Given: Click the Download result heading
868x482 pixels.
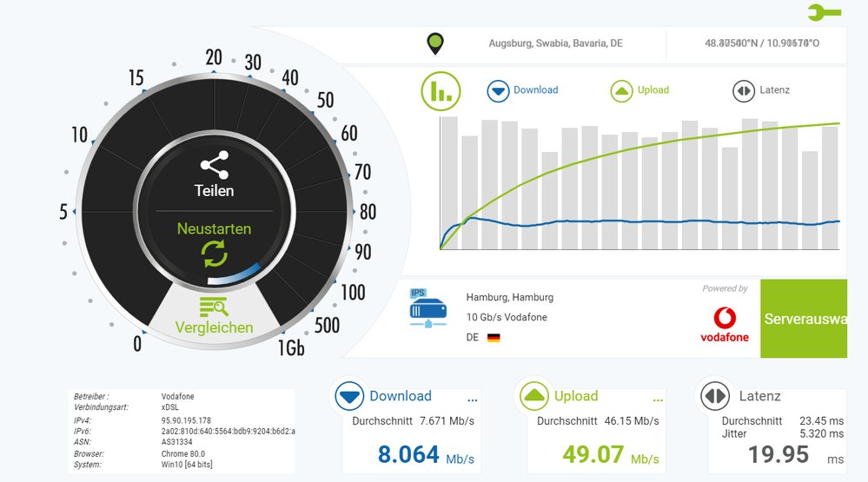Looking at the screenshot, I should click(401, 396).
